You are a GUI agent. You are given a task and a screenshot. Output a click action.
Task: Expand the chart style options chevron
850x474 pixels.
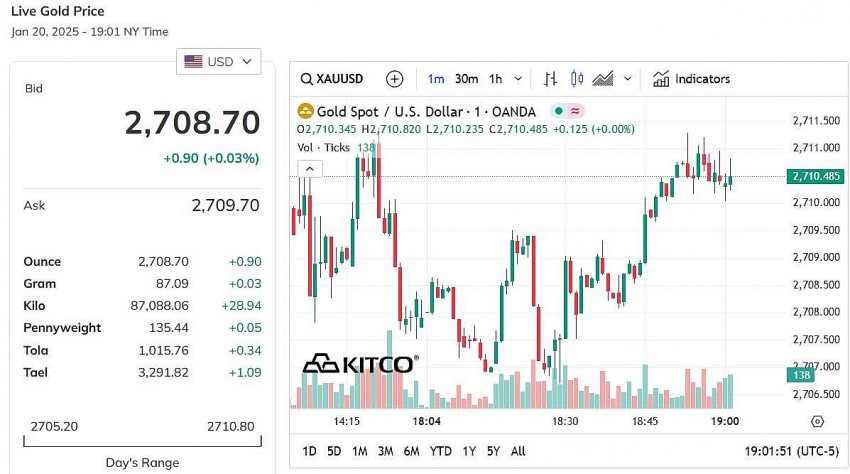tap(628, 79)
